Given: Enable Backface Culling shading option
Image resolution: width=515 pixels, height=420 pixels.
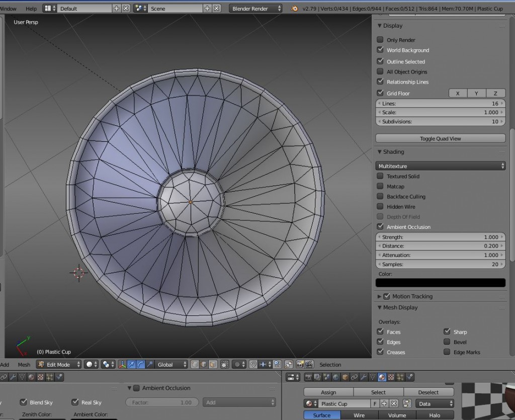Looking at the screenshot, I should tap(380, 196).
